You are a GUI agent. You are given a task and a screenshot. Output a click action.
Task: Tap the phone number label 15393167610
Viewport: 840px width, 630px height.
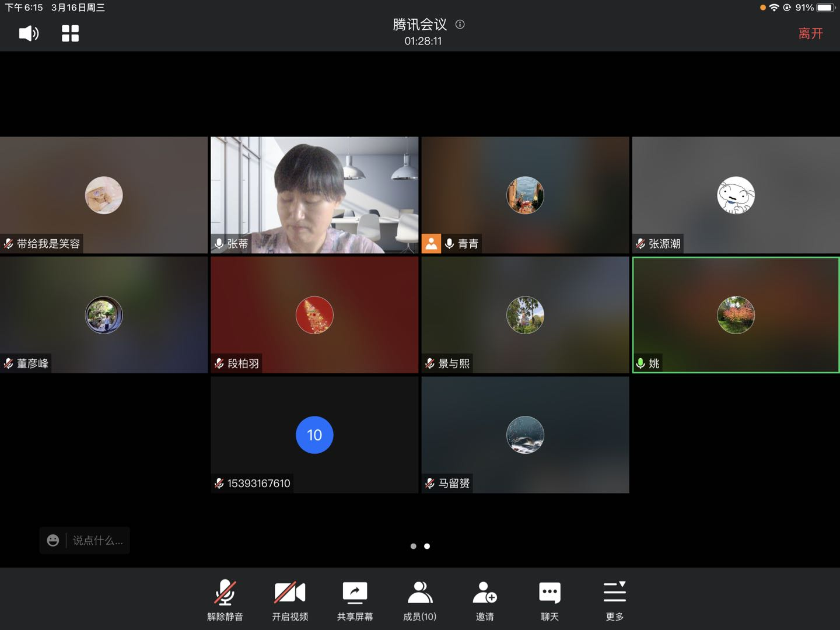coord(258,483)
